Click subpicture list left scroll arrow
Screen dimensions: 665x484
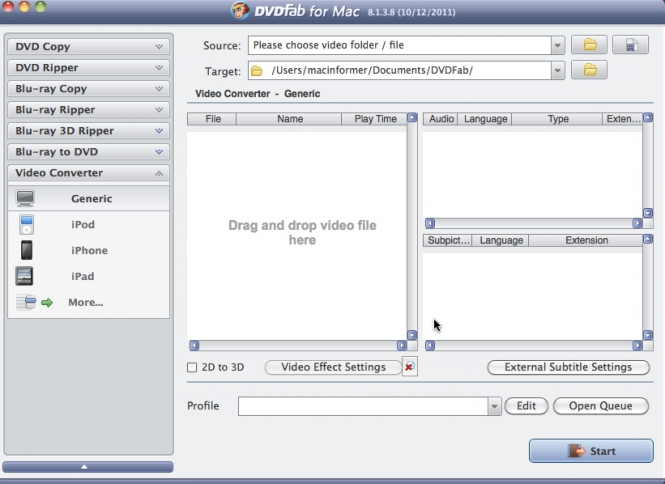430,346
